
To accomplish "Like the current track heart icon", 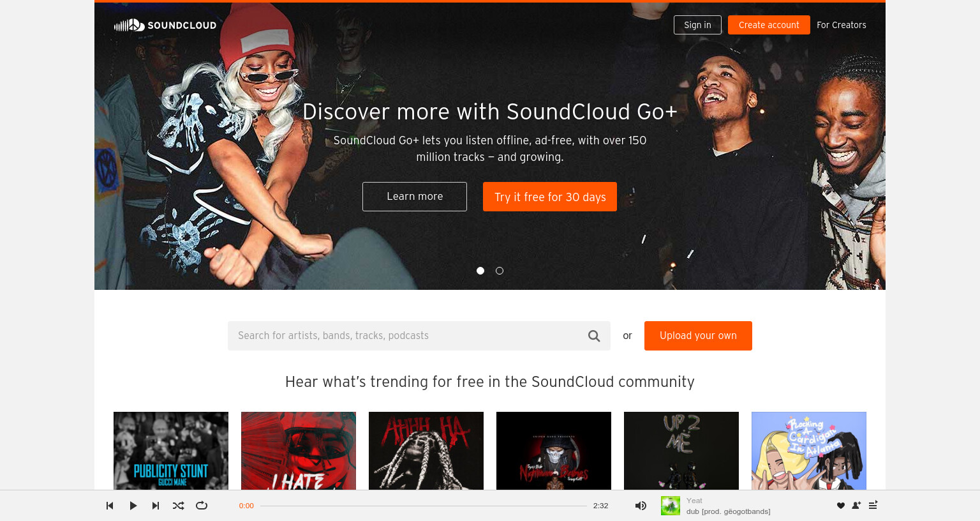I will coord(841,506).
